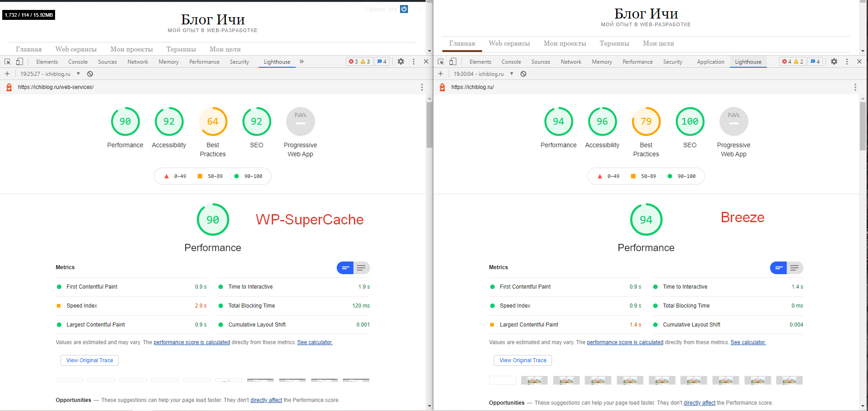The image size is (868, 411).
Task: Click left issues counter showing 4 messages
Action: [382, 62]
